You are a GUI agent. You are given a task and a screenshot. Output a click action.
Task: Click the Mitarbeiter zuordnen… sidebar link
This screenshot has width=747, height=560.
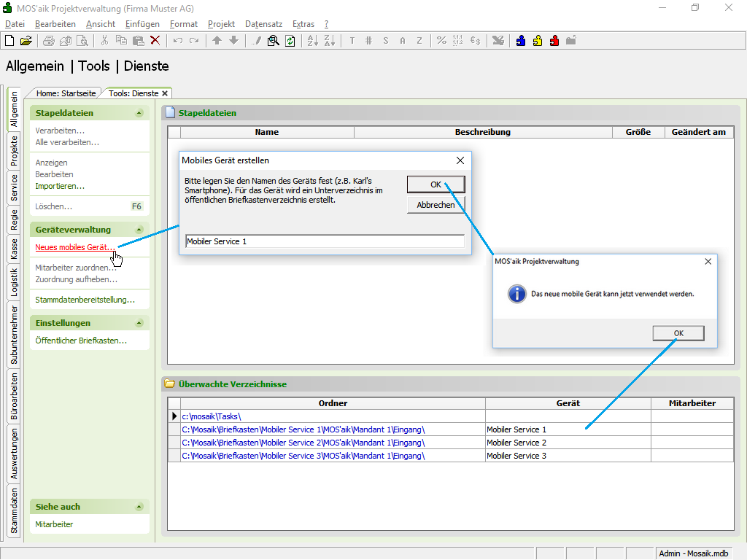coord(76,268)
